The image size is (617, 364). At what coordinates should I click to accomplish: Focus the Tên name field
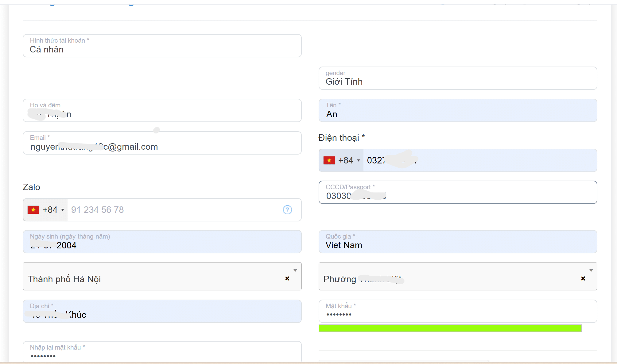(457, 111)
